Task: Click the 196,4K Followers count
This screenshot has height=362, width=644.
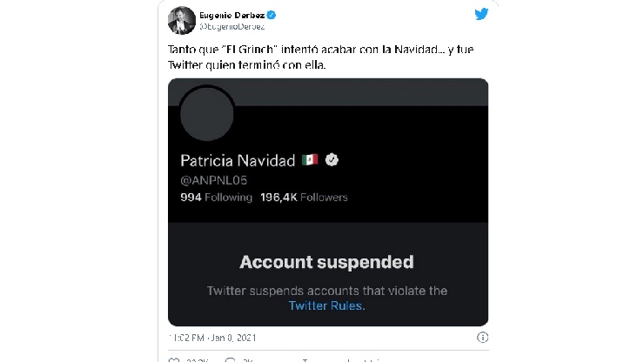Action: 304,198
